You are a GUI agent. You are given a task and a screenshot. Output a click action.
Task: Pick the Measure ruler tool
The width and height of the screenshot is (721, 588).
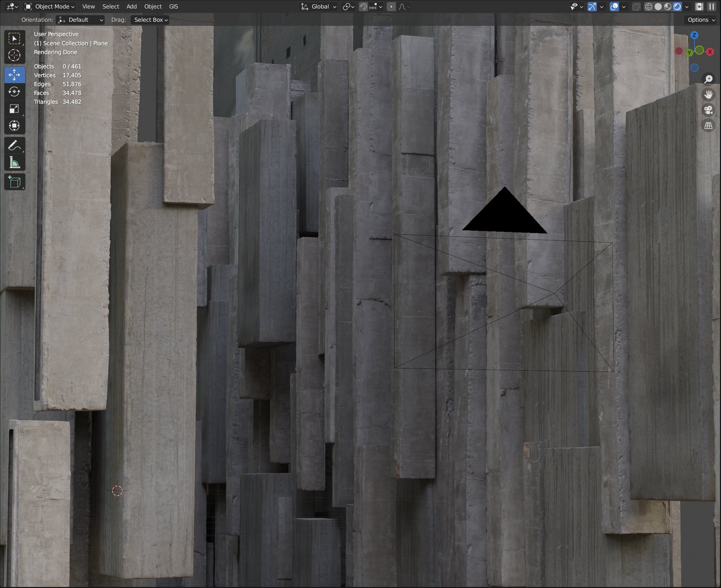[14, 163]
